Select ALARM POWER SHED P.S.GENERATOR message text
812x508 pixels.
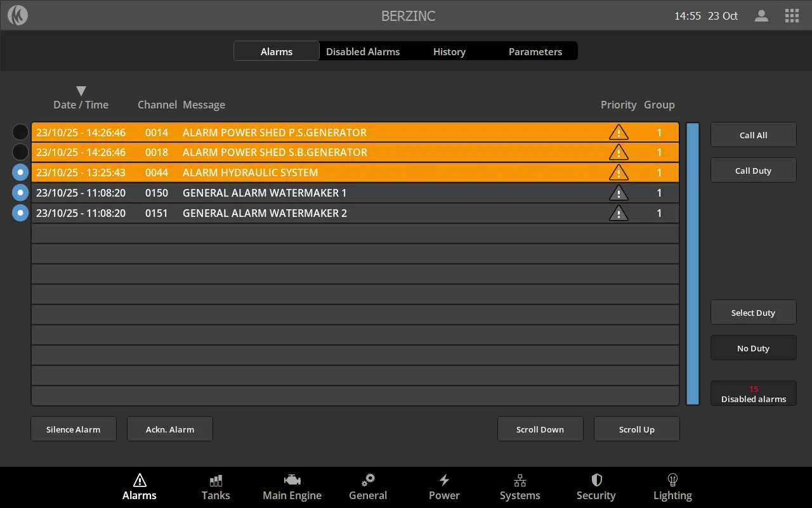click(x=275, y=133)
